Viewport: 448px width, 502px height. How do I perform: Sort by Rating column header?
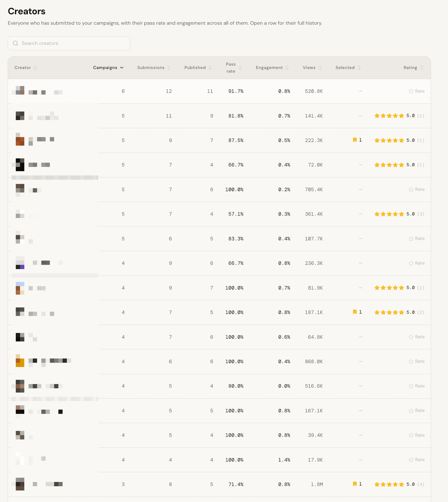413,68
